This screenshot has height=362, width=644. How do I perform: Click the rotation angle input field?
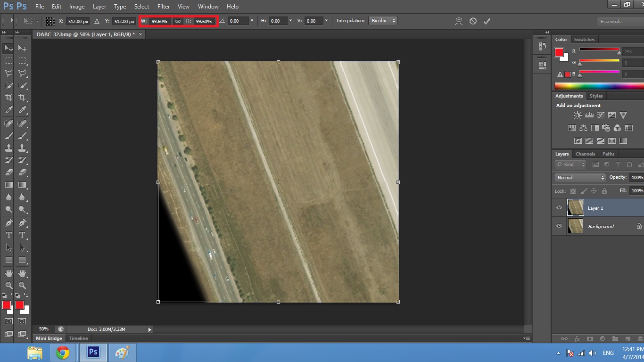point(238,21)
